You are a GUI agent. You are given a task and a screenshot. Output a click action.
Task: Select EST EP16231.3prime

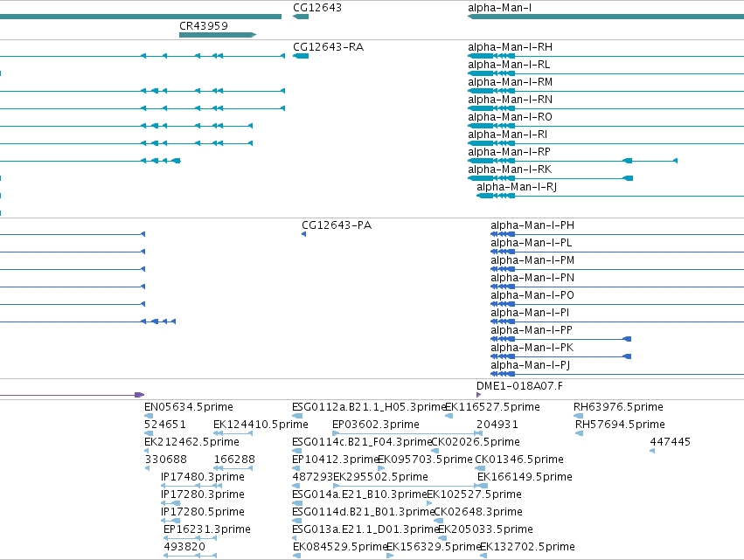coord(207,529)
